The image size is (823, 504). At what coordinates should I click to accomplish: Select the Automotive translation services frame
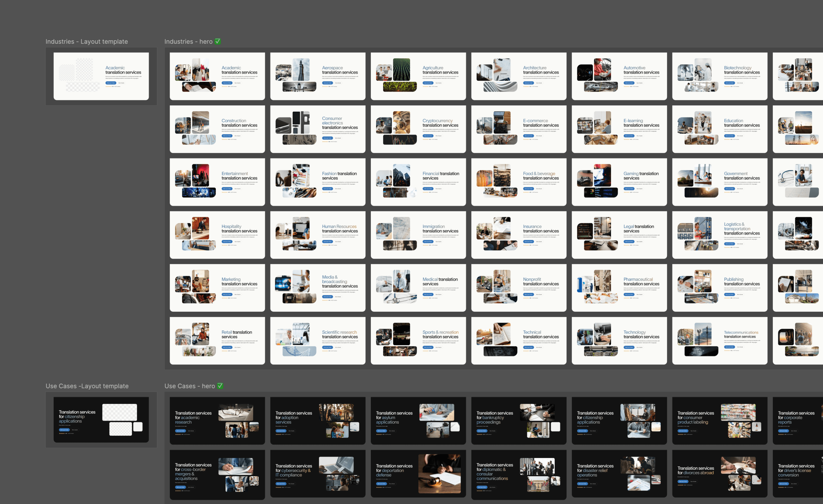[619, 76]
